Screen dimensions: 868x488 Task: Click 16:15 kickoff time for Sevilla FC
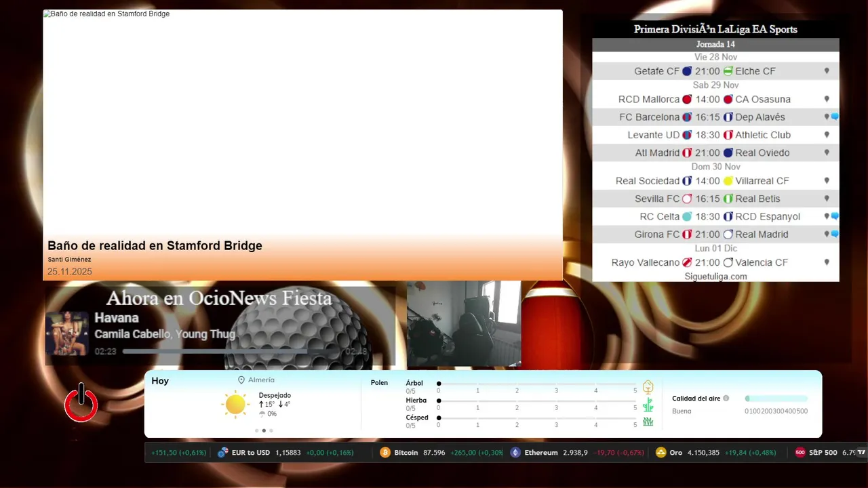pos(707,199)
